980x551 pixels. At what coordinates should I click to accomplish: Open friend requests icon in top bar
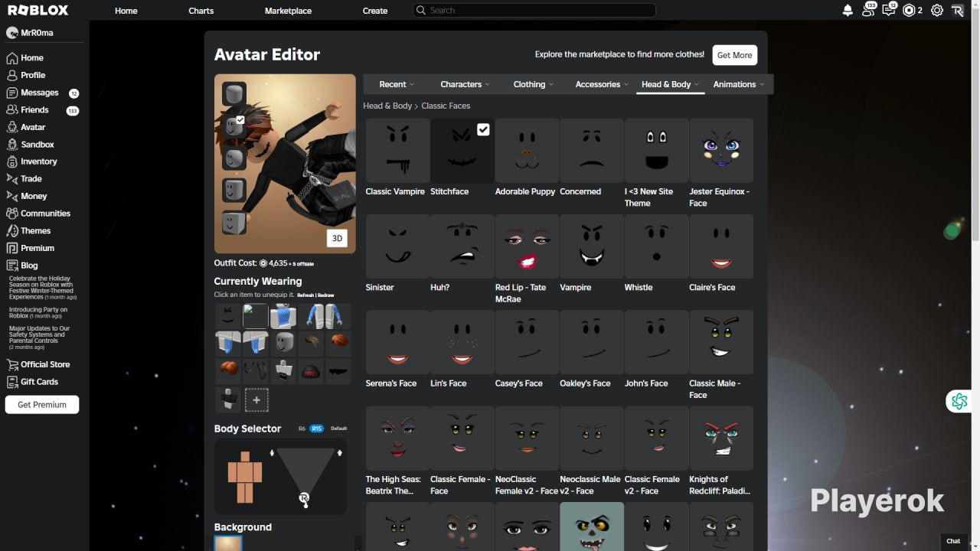tap(868, 10)
